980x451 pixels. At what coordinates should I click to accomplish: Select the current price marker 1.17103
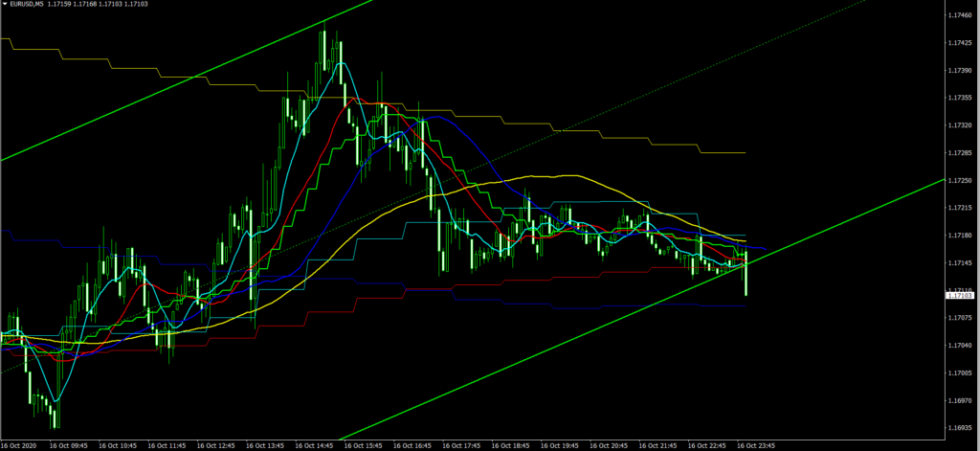click(959, 297)
